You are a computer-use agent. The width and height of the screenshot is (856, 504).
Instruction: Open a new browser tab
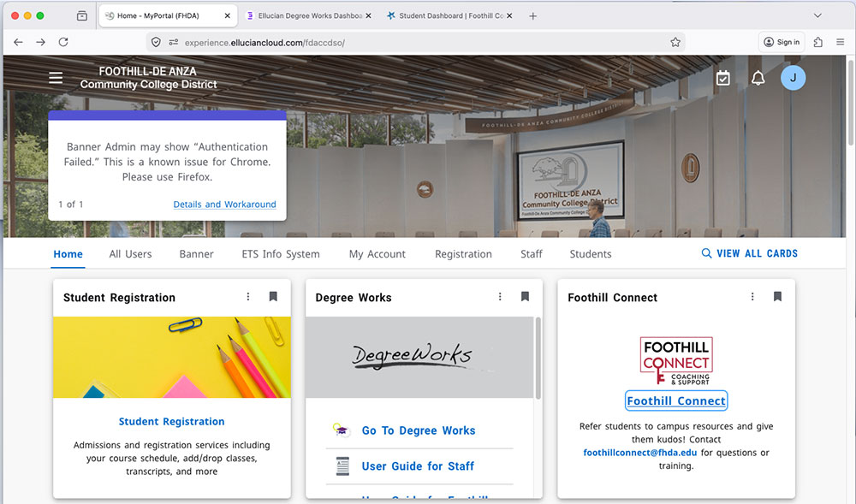coord(532,16)
